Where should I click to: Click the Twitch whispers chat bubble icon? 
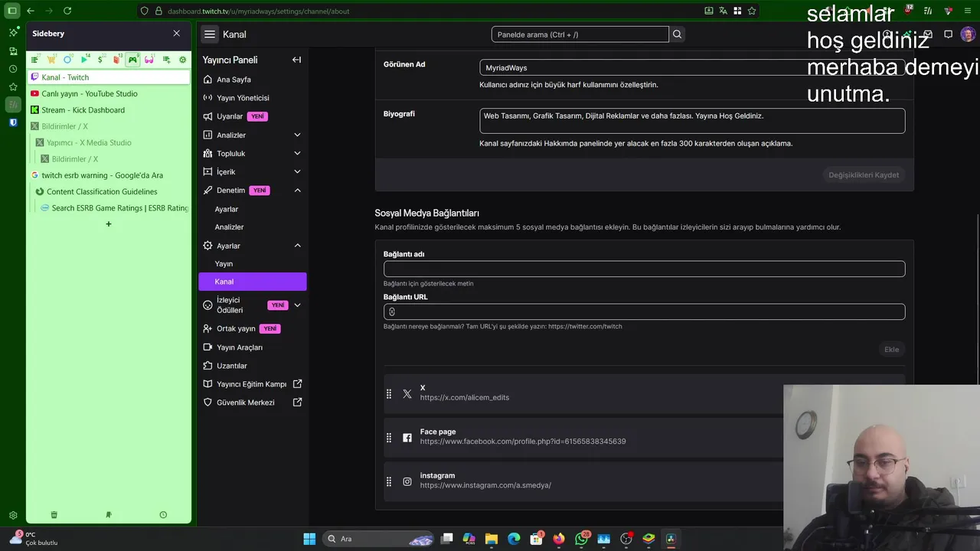948,34
